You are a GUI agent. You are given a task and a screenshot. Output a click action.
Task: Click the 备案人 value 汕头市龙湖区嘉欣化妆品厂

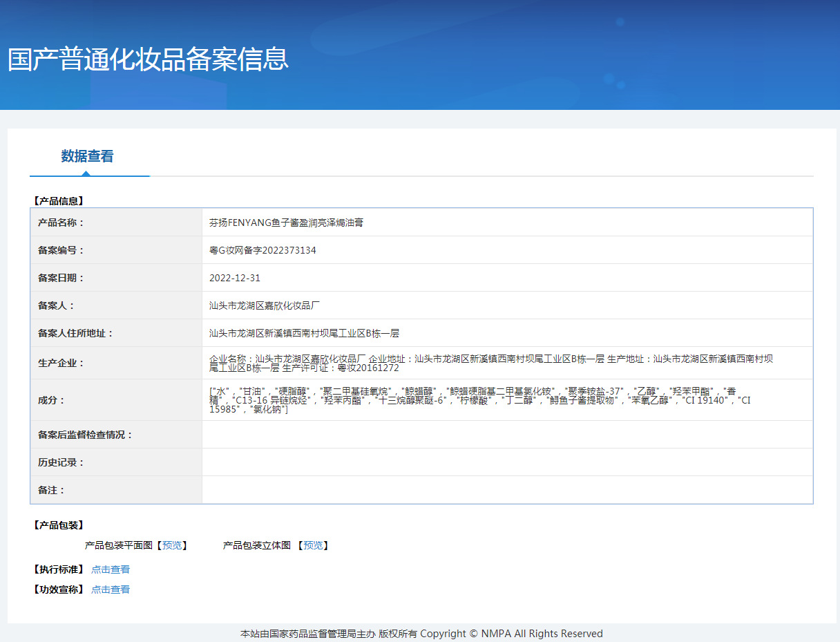tap(265, 305)
